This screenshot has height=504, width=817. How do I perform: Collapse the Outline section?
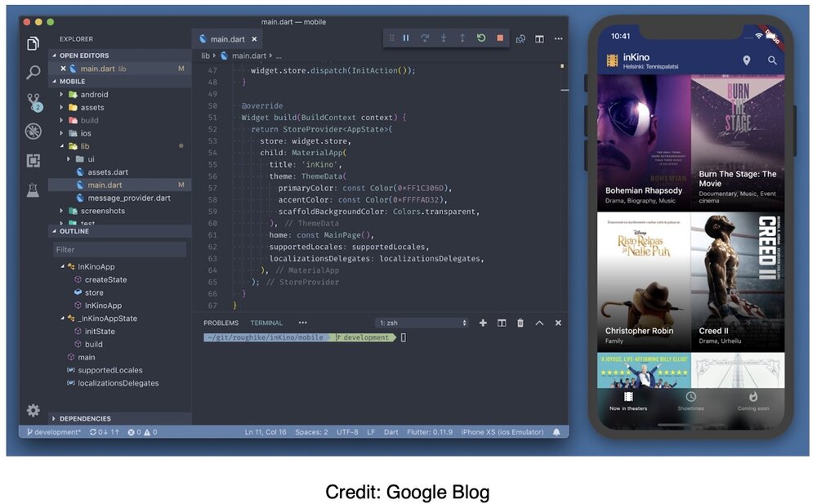pyautogui.click(x=54, y=231)
